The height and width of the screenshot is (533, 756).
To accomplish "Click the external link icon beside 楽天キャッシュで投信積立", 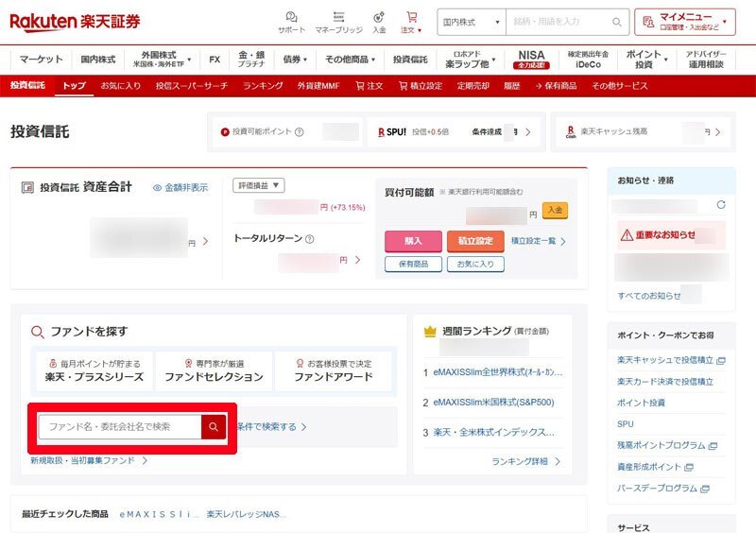I will click(x=721, y=361).
